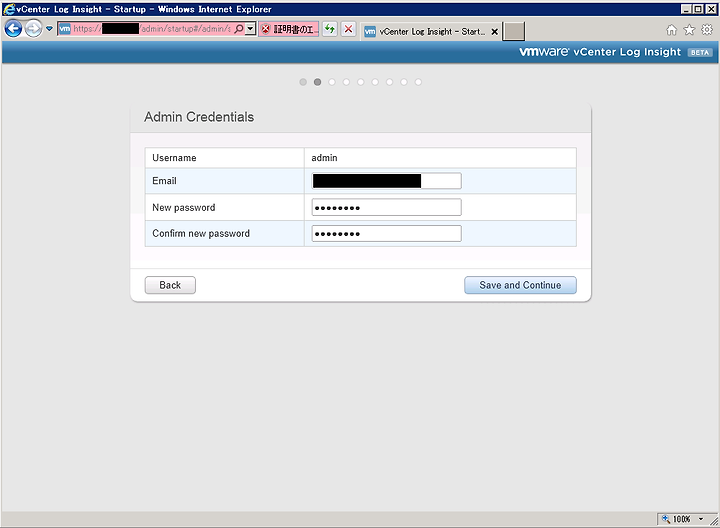Go to the first setup step dot
The image size is (720, 528).
click(x=303, y=82)
